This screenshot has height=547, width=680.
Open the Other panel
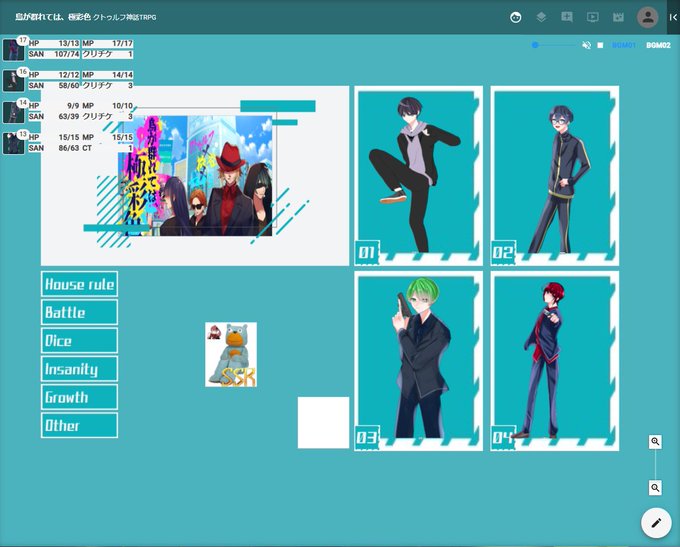point(79,425)
